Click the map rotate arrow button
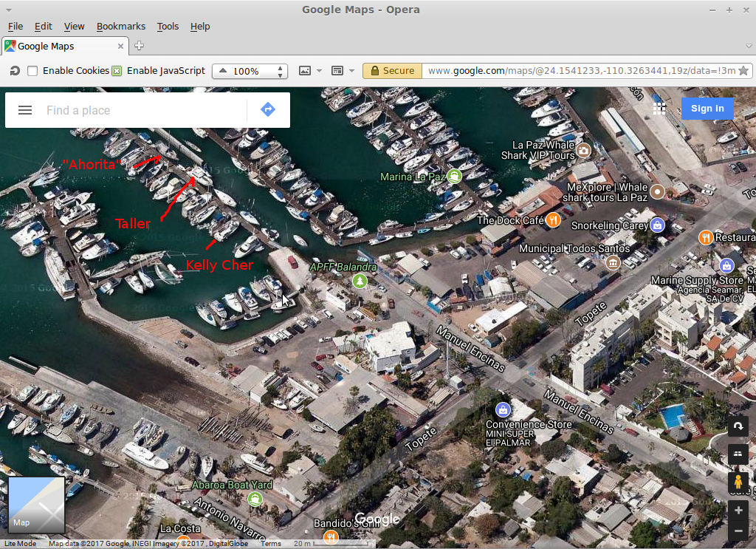 [738, 427]
